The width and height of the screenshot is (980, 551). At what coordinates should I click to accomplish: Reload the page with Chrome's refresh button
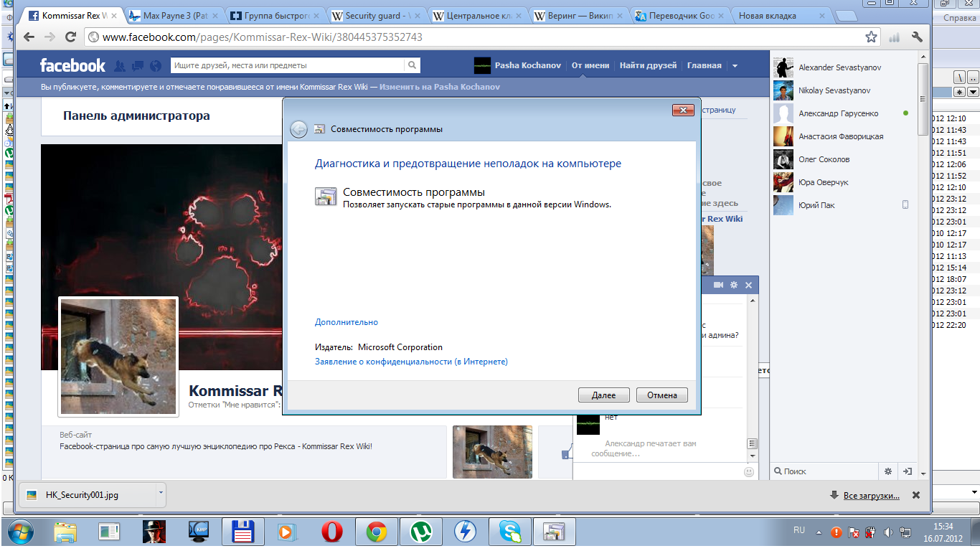point(70,37)
